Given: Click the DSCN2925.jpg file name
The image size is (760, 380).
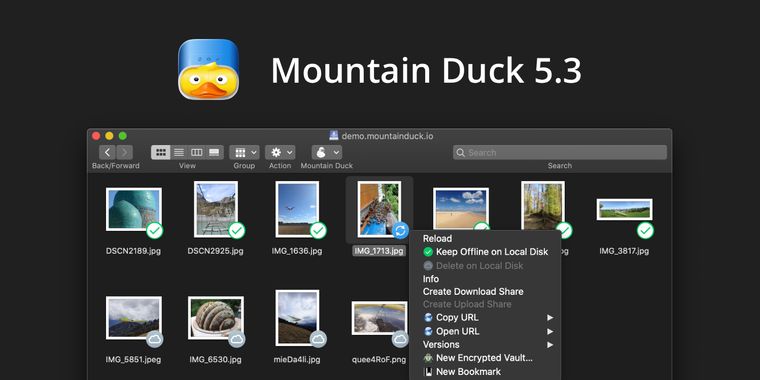Looking at the screenshot, I should tap(216, 251).
